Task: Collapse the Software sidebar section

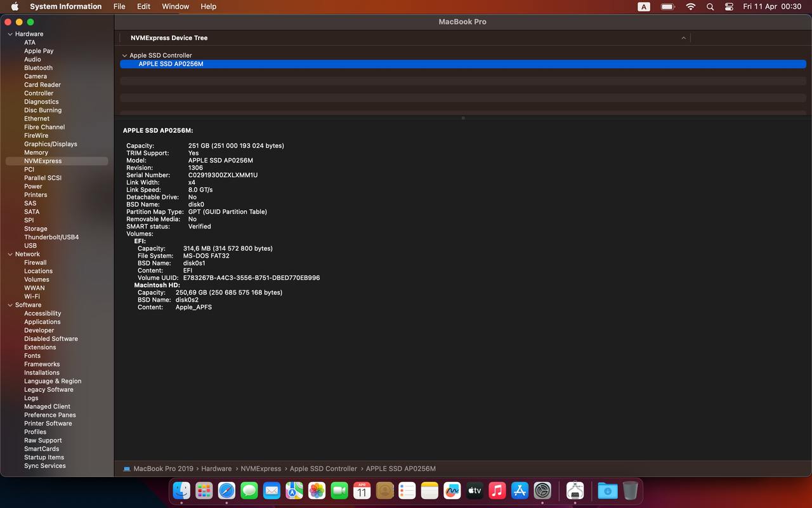Action: tap(10, 305)
